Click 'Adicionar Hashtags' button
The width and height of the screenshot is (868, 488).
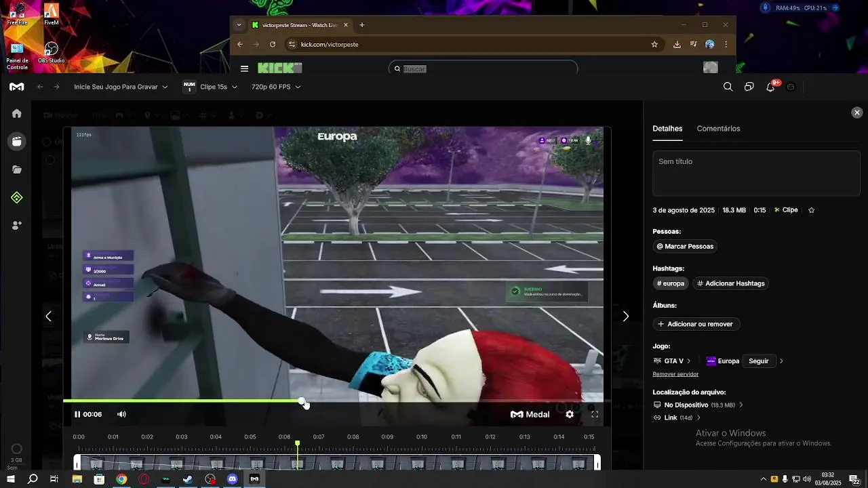point(730,283)
